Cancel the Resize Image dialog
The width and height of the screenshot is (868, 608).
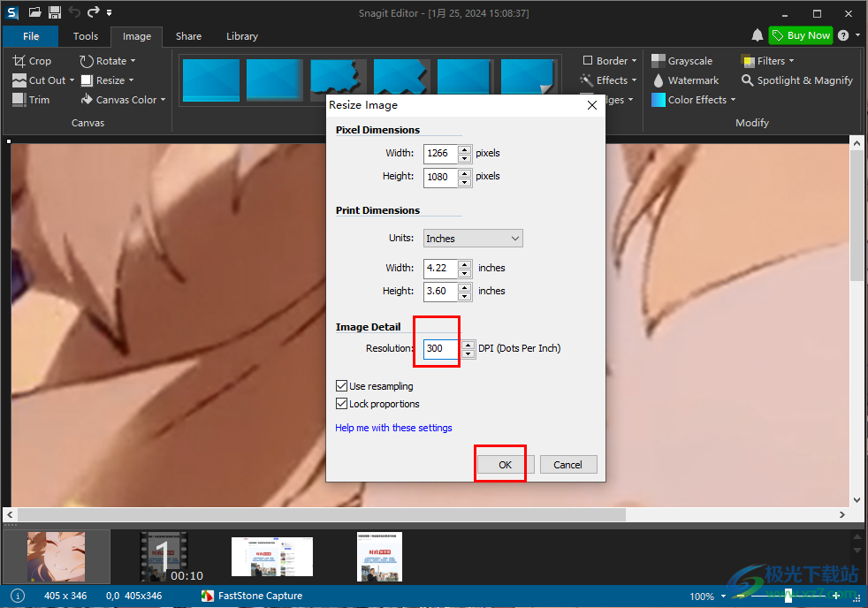point(568,465)
